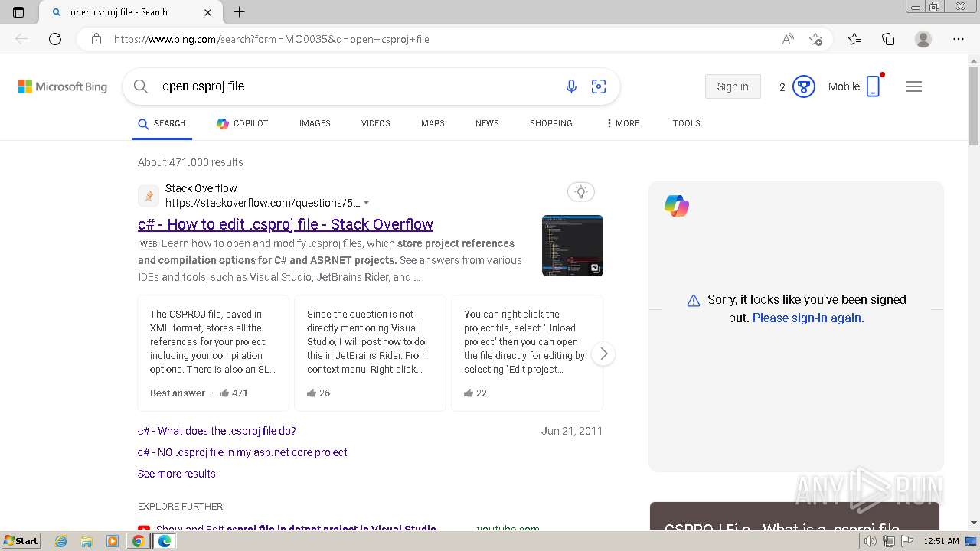Switch to the COPILOT tab
The height and width of the screenshot is (551, 980).
click(x=243, y=123)
